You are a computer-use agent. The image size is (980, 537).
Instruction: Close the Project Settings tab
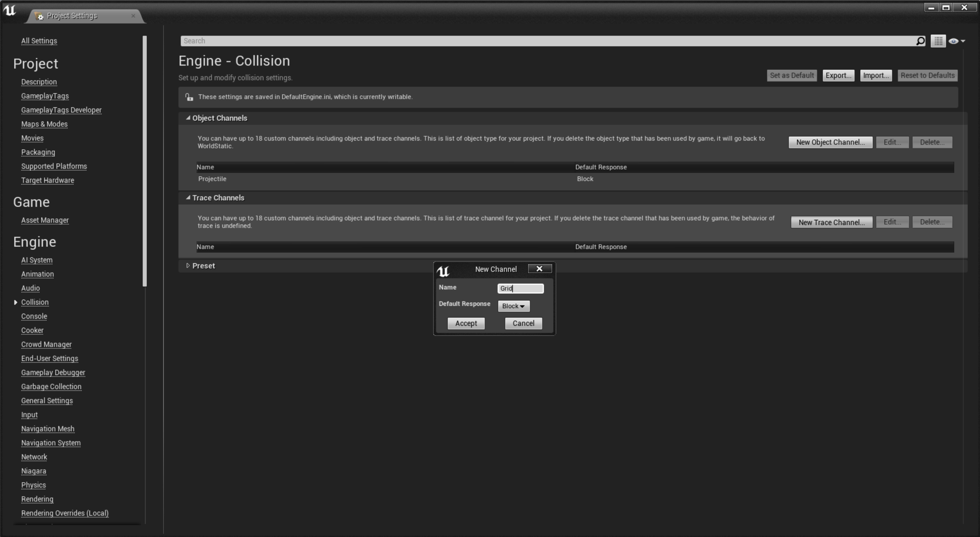[x=133, y=16]
